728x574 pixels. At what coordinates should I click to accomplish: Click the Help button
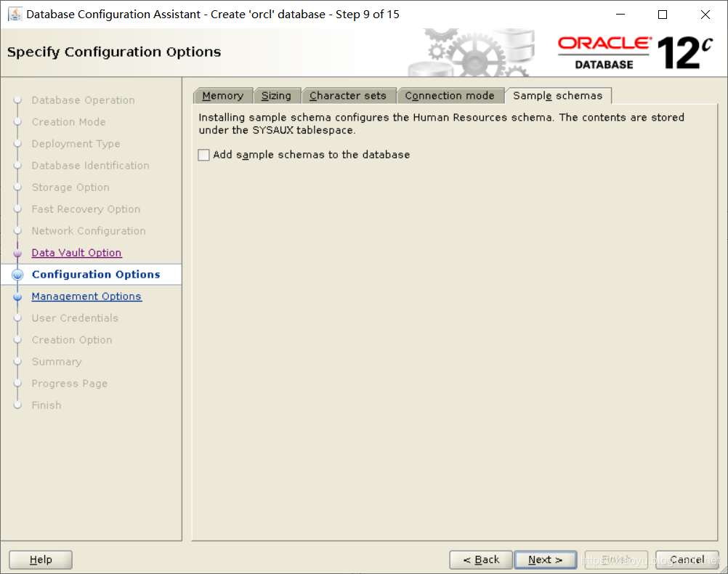41,559
